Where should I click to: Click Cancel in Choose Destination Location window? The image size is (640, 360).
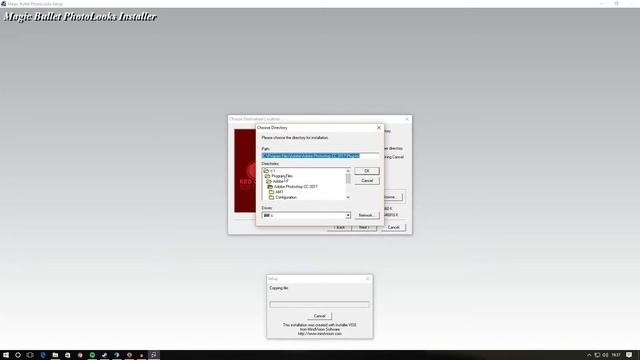coord(393,227)
